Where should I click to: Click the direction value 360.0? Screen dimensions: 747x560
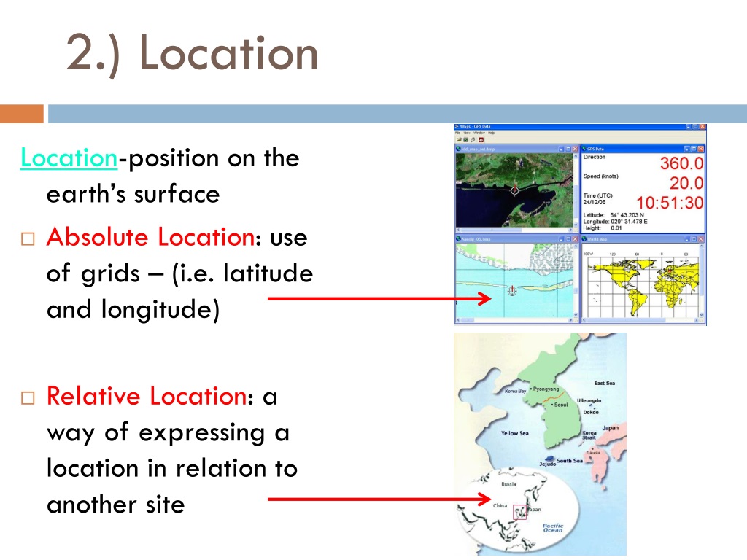tap(682, 163)
